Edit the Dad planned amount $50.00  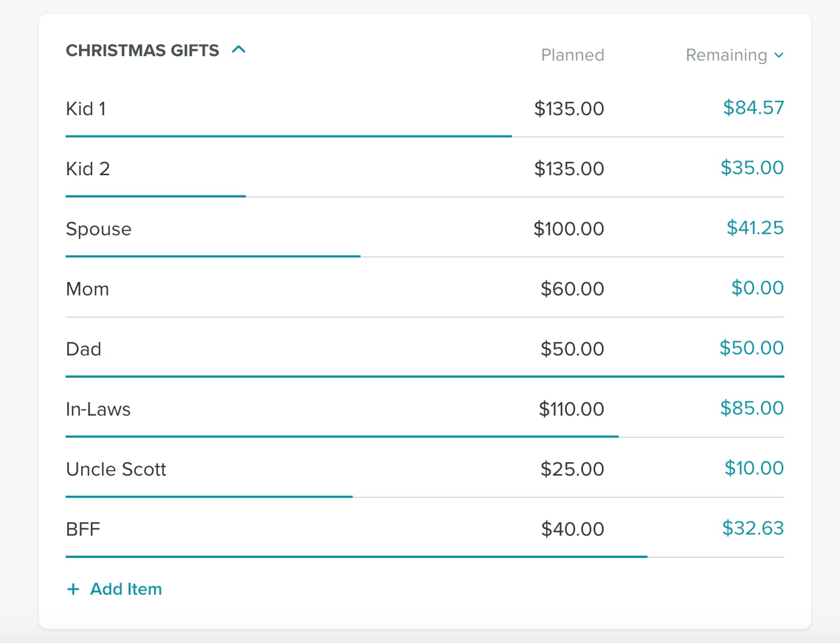[572, 349]
